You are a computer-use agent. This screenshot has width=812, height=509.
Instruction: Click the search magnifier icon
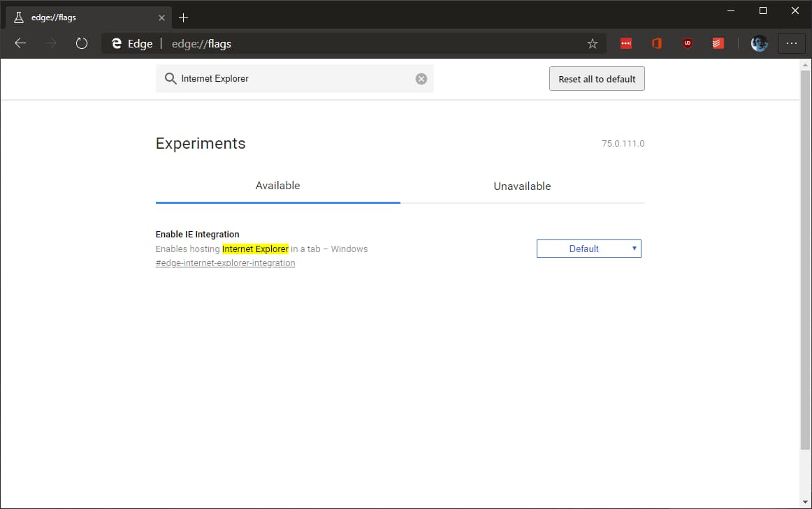click(170, 78)
